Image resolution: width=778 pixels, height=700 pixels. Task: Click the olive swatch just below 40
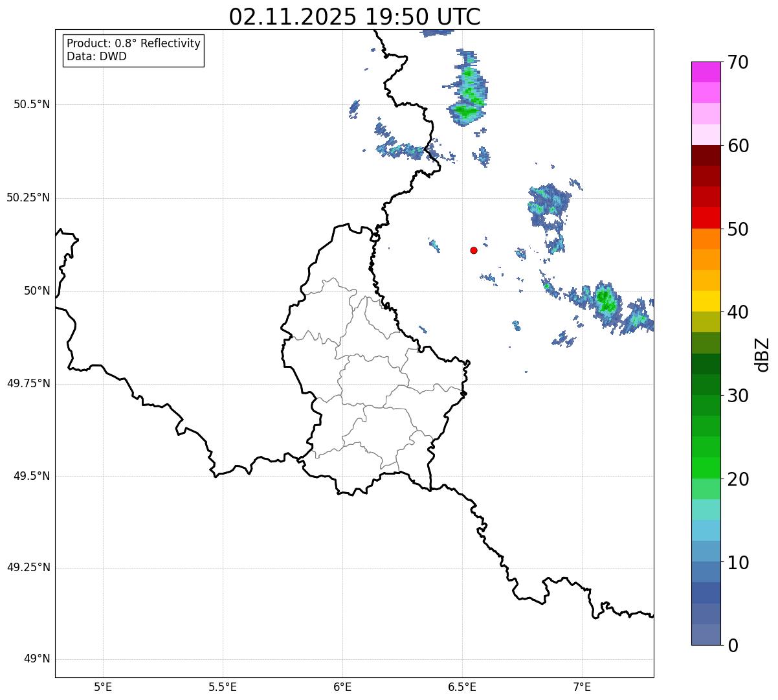click(x=706, y=322)
